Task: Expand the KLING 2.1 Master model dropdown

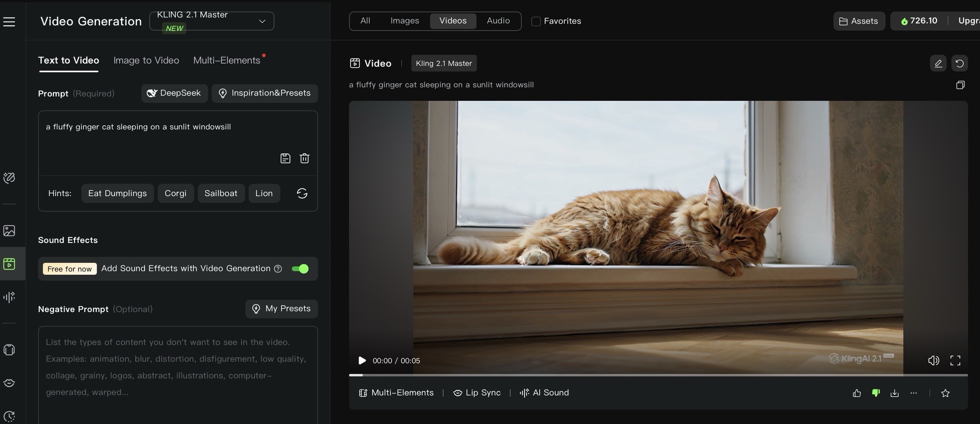Action: (x=212, y=21)
